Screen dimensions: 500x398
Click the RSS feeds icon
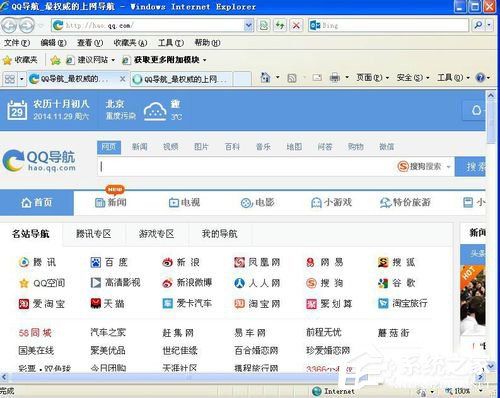292,78
